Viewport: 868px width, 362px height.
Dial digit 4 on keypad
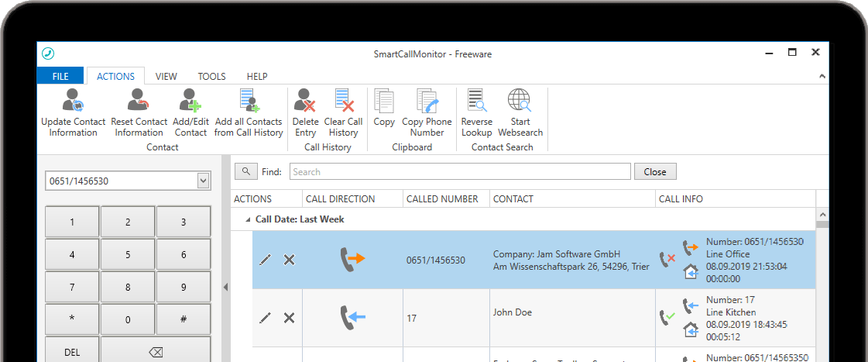(72, 254)
